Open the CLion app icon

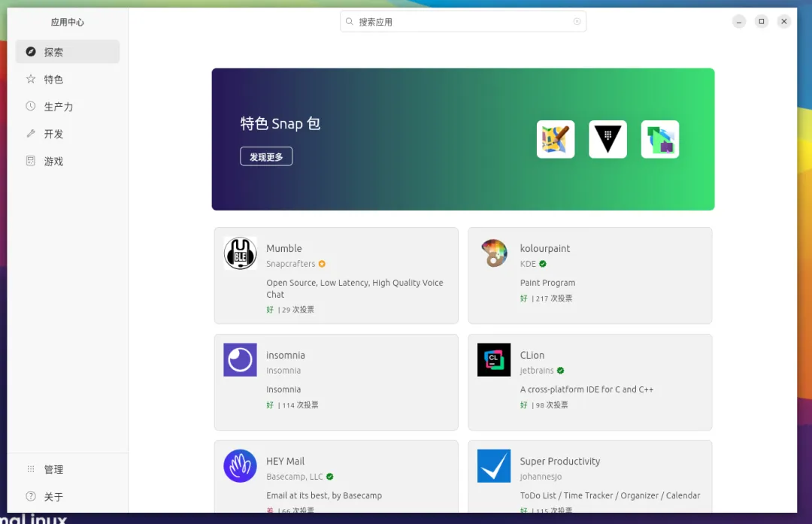point(494,360)
